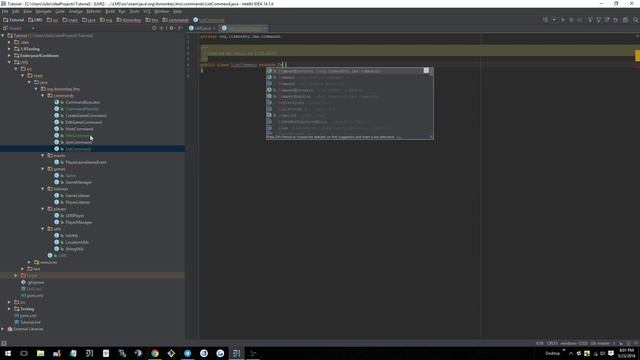Open the VCS menu
The height and width of the screenshot is (360, 640).
147,11
